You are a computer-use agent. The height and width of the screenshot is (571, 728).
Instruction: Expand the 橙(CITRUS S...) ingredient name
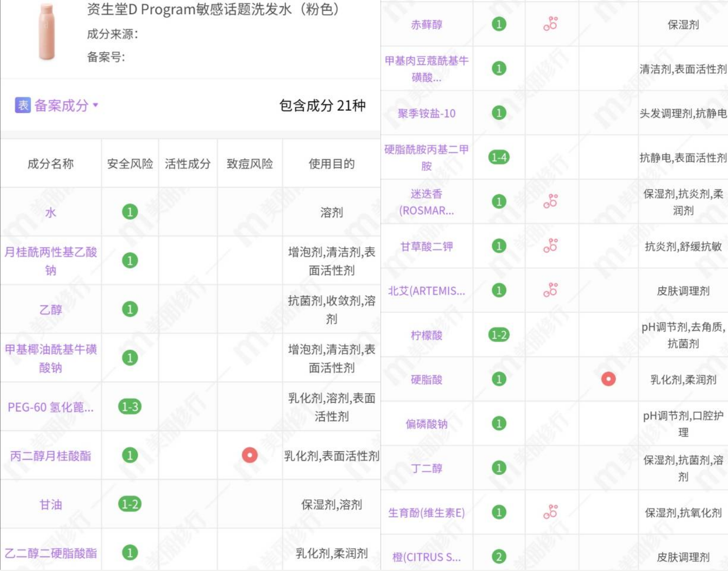(427, 557)
